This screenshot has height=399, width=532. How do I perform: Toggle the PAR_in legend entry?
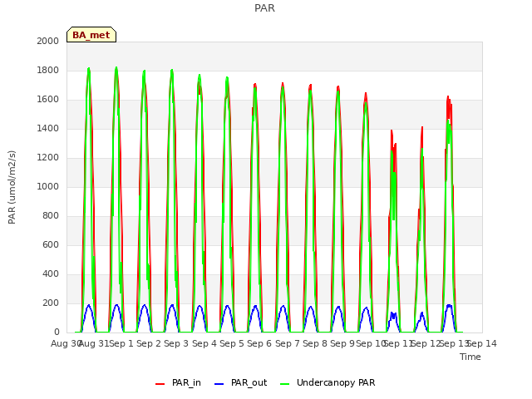point(178,382)
